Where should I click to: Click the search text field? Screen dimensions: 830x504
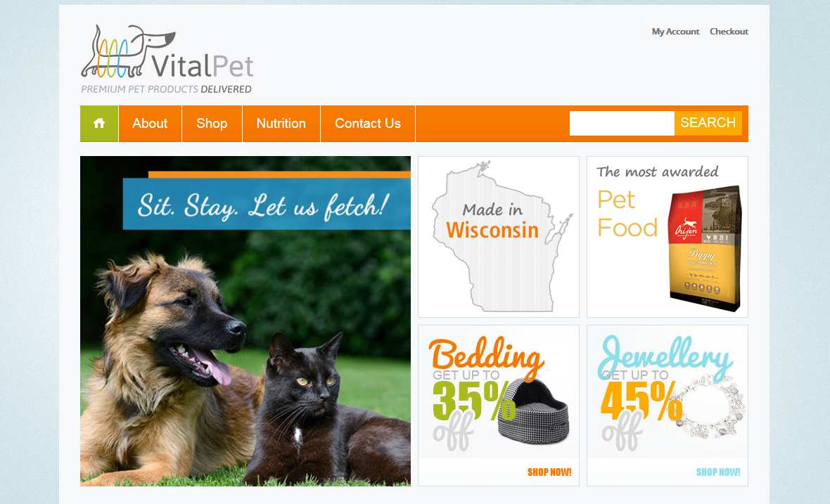pos(622,123)
